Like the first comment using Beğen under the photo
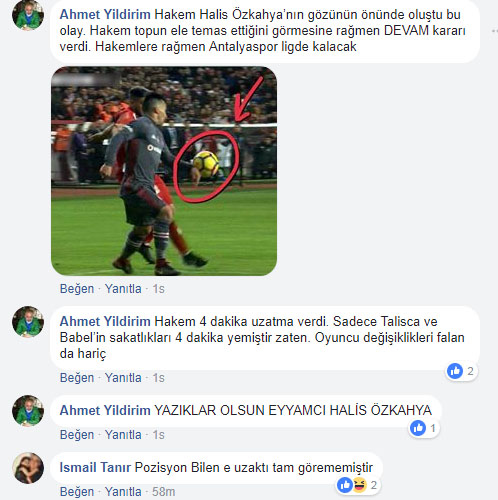The width and height of the screenshot is (498, 500). point(77,289)
